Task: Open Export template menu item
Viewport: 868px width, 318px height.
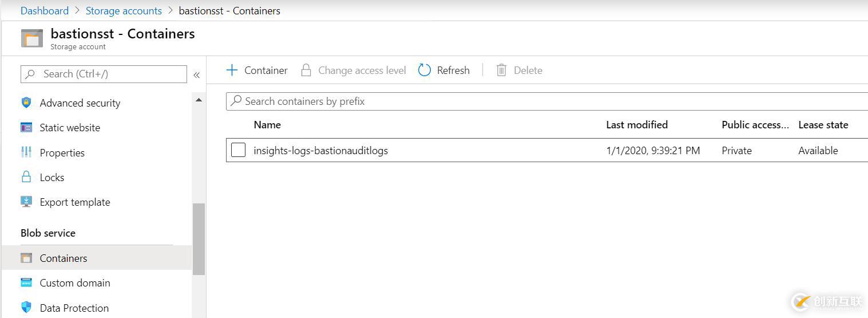Action: point(75,202)
